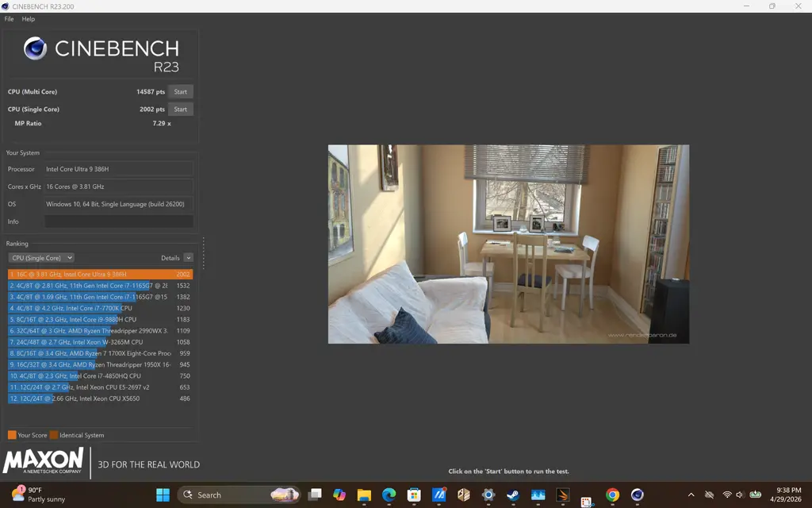Image resolution: width=812 pixels, height=508 pixels.
Task: Open the clock showing 9:38 PM
Action: [x=786, y=495]
